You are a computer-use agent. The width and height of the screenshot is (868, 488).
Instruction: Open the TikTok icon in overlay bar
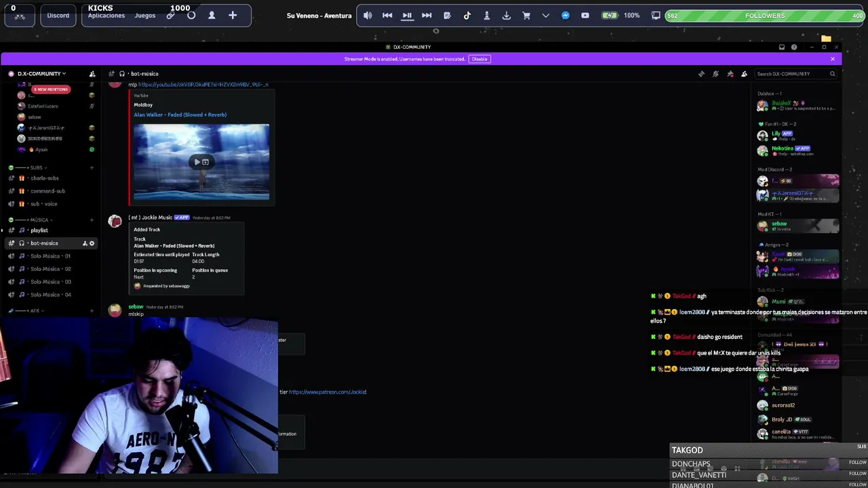click(467, 16)
